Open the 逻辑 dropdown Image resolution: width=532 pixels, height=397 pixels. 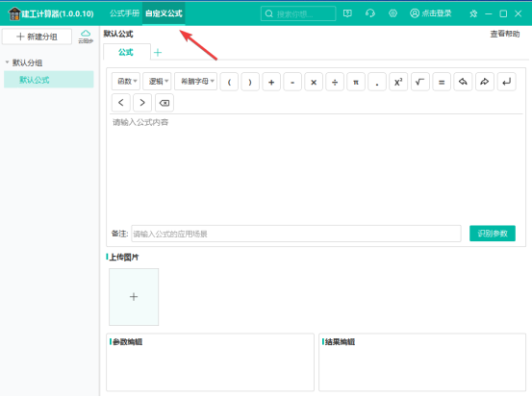coord(157,82)
